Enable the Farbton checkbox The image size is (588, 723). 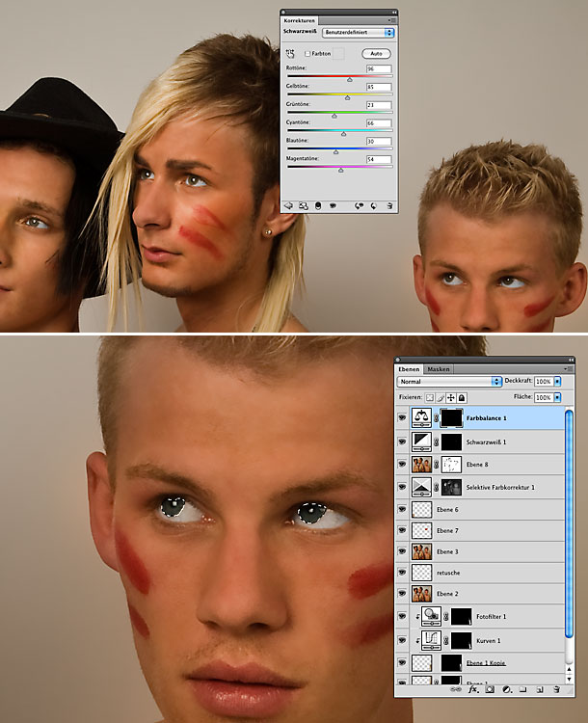pyautogui.click(x=307, y=54)
